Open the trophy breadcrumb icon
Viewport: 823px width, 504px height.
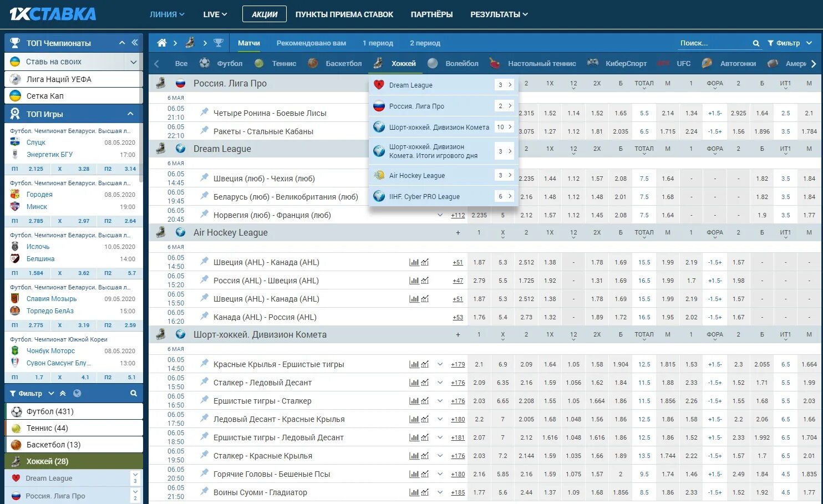[219, 43]
